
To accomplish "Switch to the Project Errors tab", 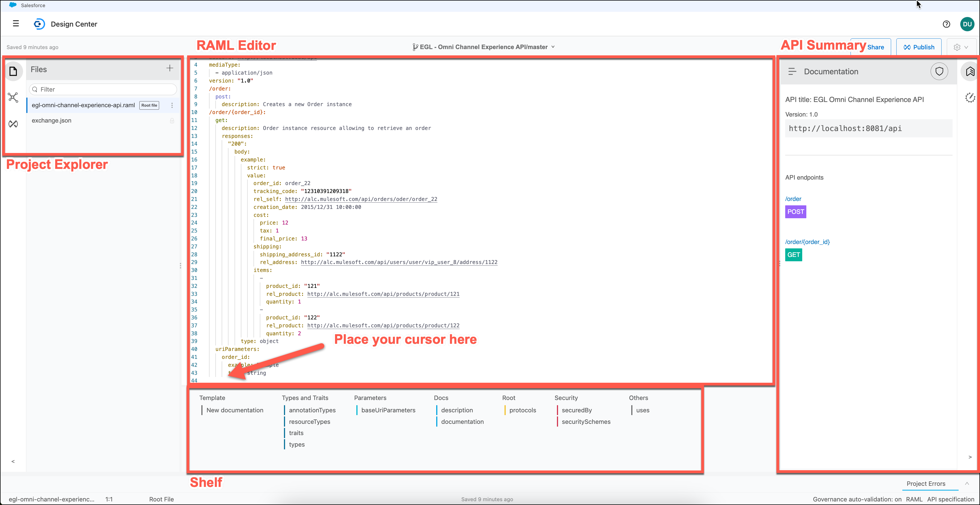I will tap(926, 484).
